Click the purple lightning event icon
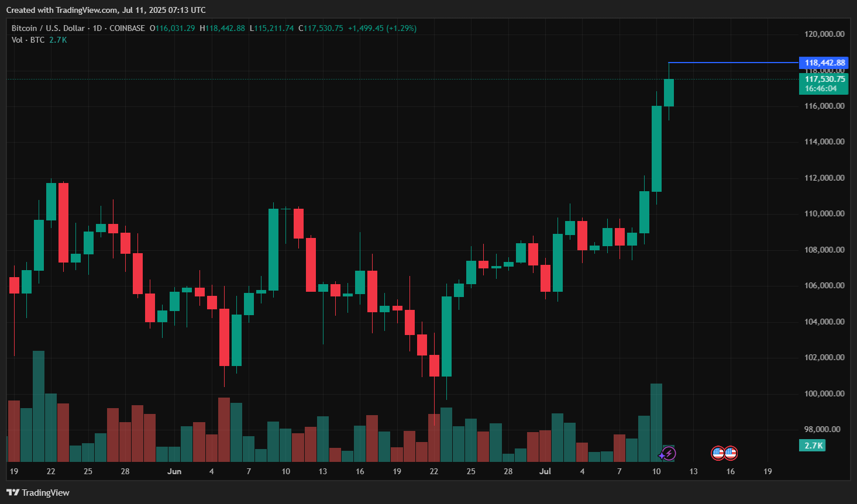This screenshot has width=857, height=504. [x=667, y=453]
